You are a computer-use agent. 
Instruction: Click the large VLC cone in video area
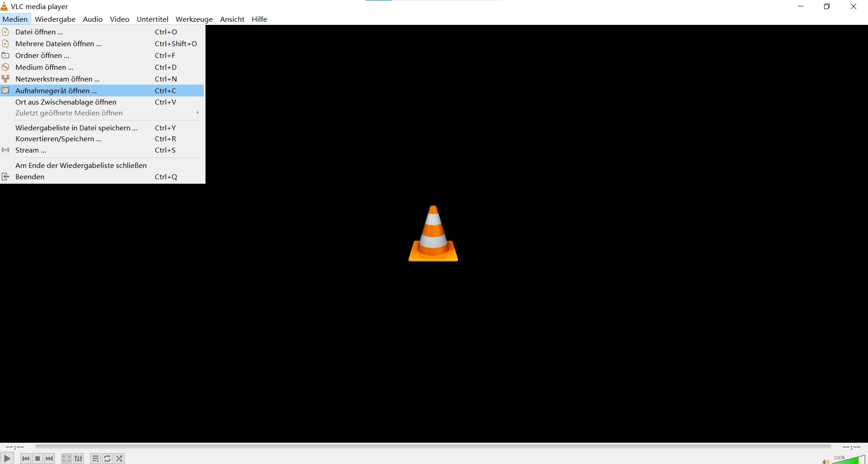(433, 234)
